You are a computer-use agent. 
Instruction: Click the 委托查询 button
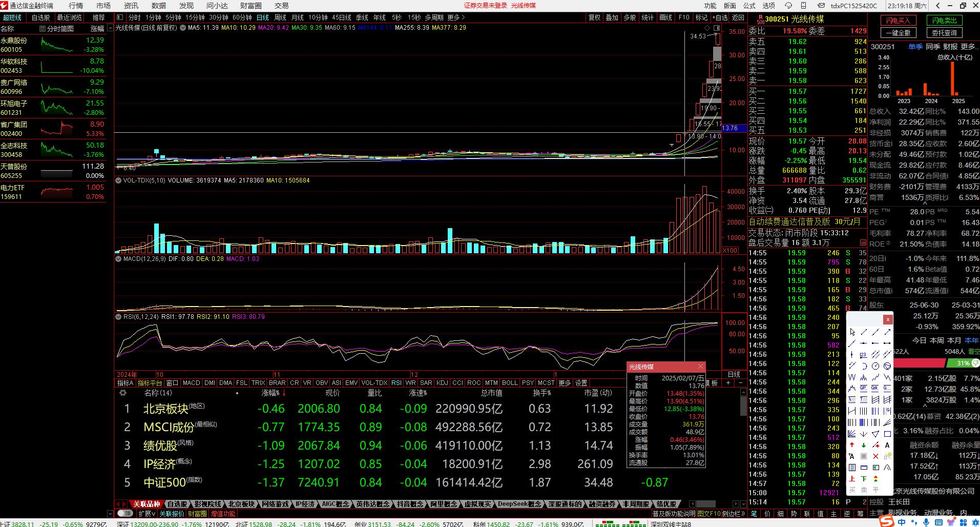click(944, 33)
